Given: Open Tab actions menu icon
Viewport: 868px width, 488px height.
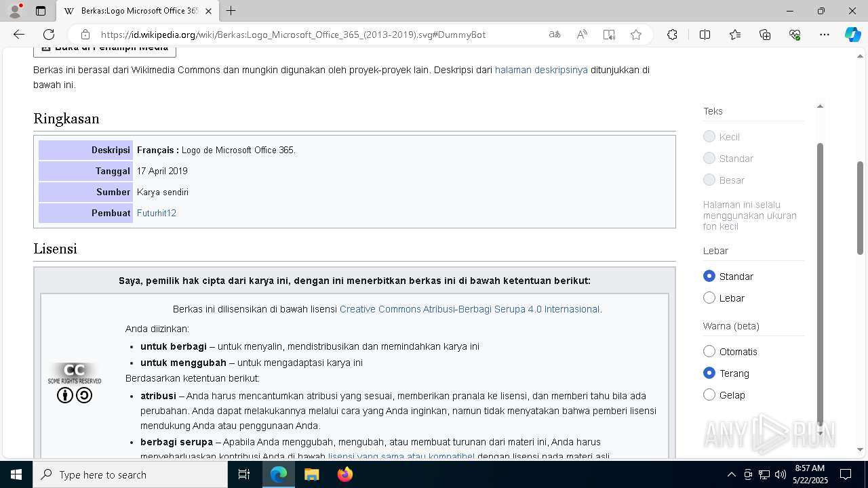Looking at the screenshot, I should click(41, 11).
